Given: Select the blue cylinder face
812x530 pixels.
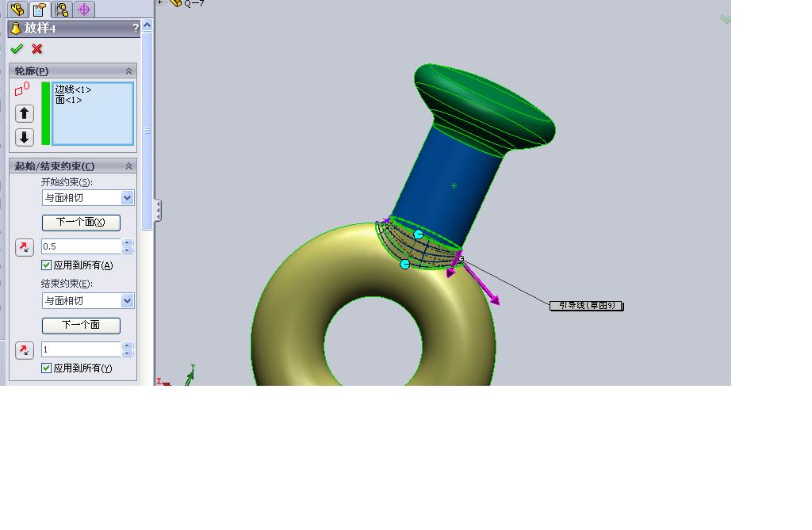Looking at the screenshot, I should [x=448, y=186].
